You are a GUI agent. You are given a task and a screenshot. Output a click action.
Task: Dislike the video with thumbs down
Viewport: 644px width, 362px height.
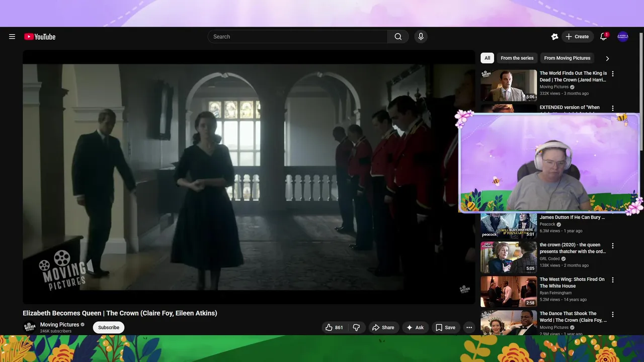[x=356, y=327]
